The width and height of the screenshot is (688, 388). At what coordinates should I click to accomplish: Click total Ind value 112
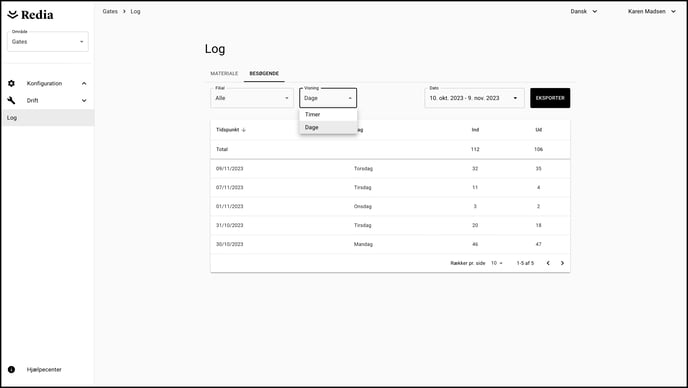click(x=475, y=149)
